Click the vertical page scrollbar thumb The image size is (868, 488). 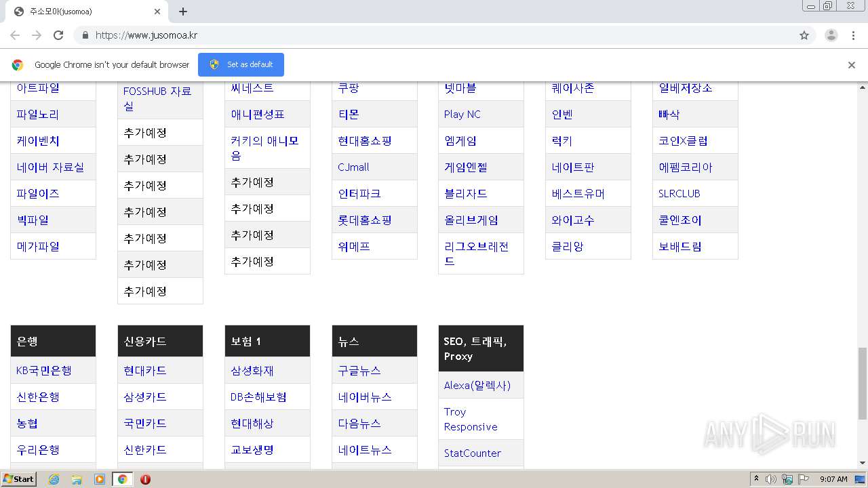(x=863, y=382)
